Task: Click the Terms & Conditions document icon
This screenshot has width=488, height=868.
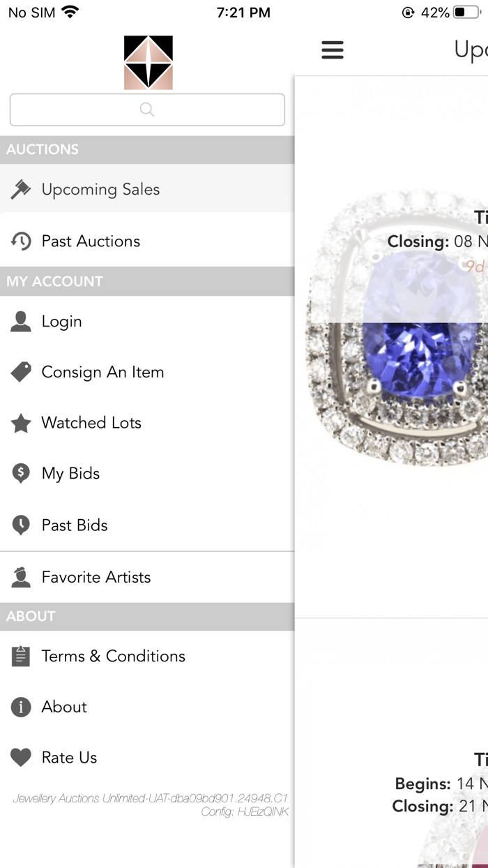Action: tap(20, 656)
